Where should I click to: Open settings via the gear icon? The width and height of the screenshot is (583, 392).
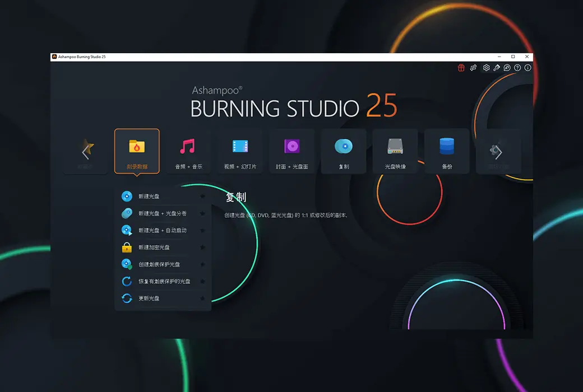tap(486, 68)
